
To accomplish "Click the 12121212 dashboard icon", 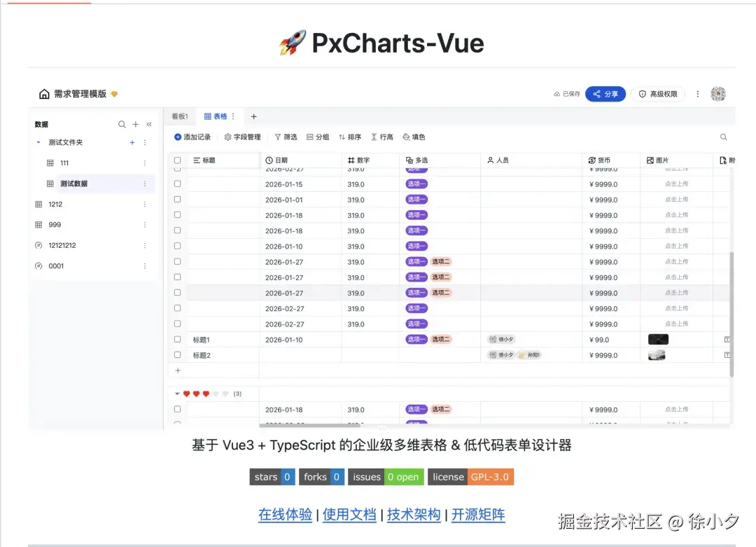I will 38,246.
